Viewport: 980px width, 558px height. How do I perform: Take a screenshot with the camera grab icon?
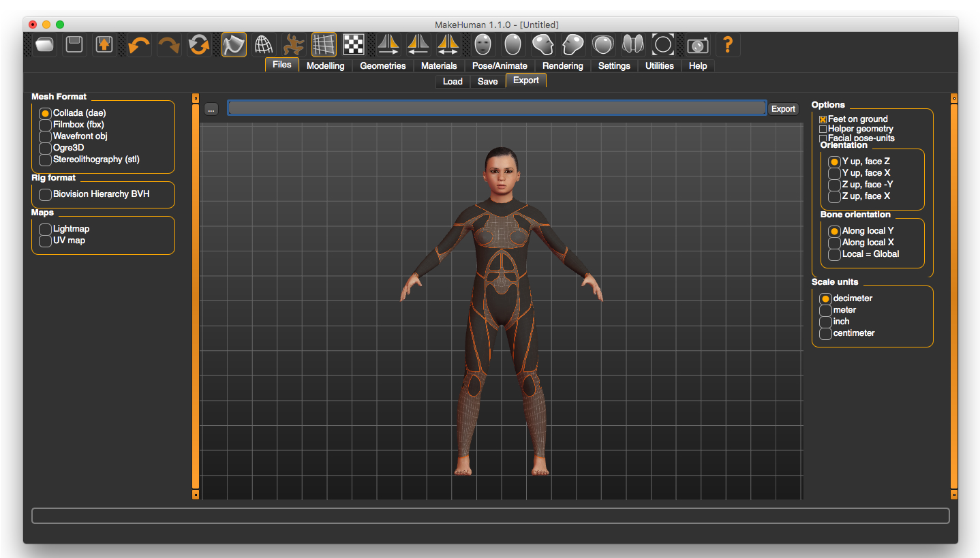(697, 45)
